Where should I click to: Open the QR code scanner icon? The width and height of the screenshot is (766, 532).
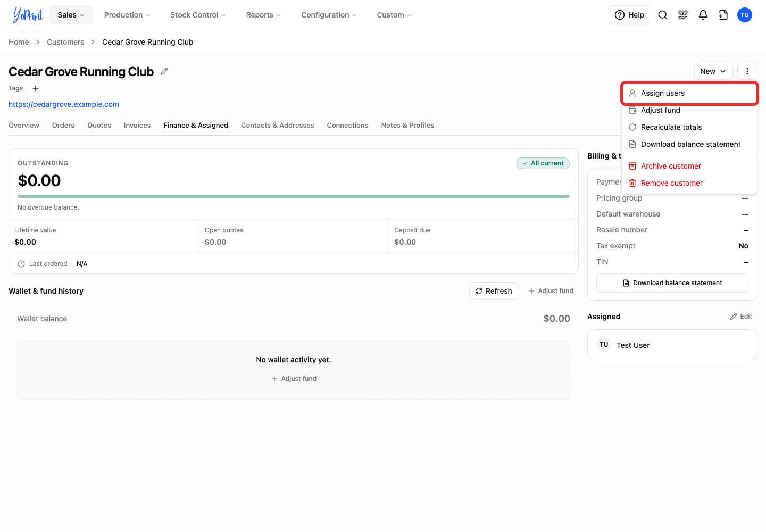(x=683, y=15)
